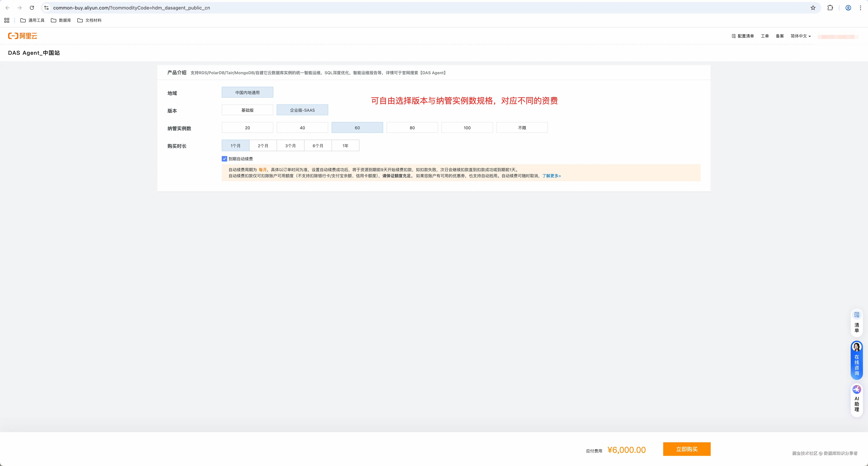Image resolution: width=868 pixels, height=466 pixels.
Task: Click the browser extensions puzzle icon
Action: coord(830,8)
